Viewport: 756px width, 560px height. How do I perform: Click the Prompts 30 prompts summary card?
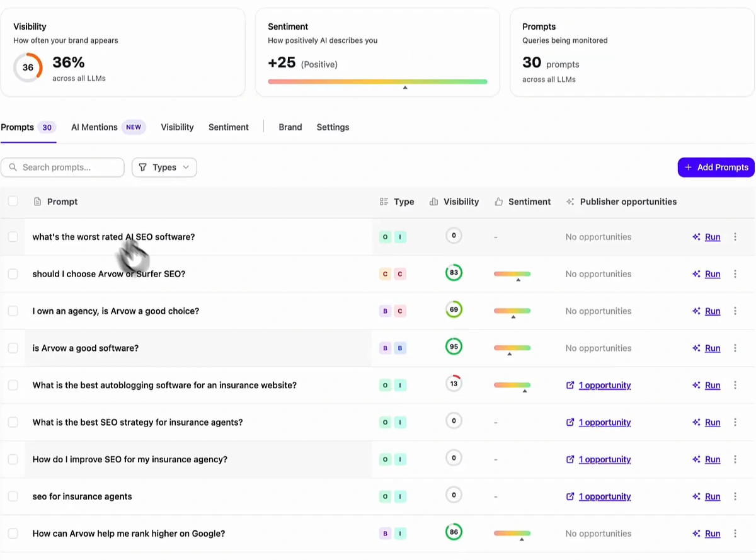tap(632, 52)
